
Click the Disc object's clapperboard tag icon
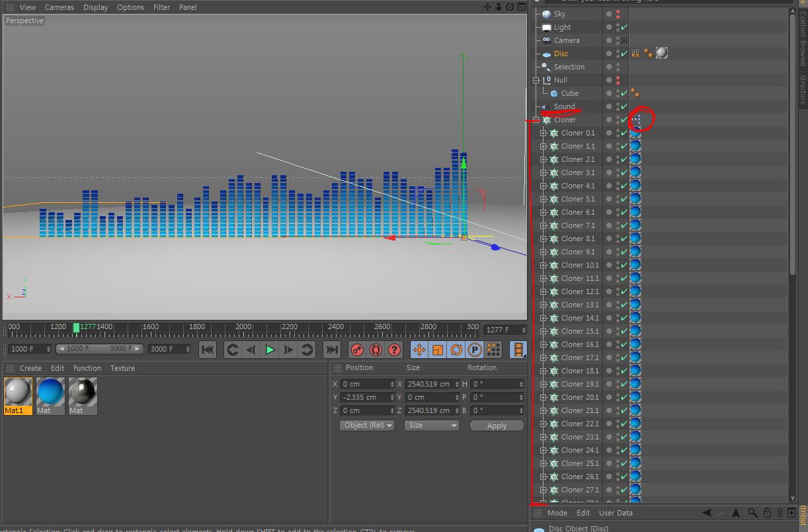(635, 54)
